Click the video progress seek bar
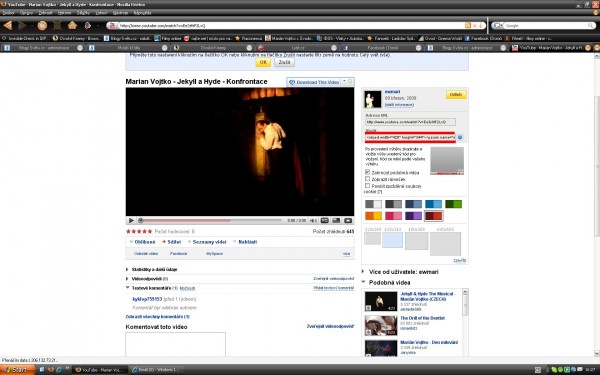Screen dimensions: 600x375 210,220
